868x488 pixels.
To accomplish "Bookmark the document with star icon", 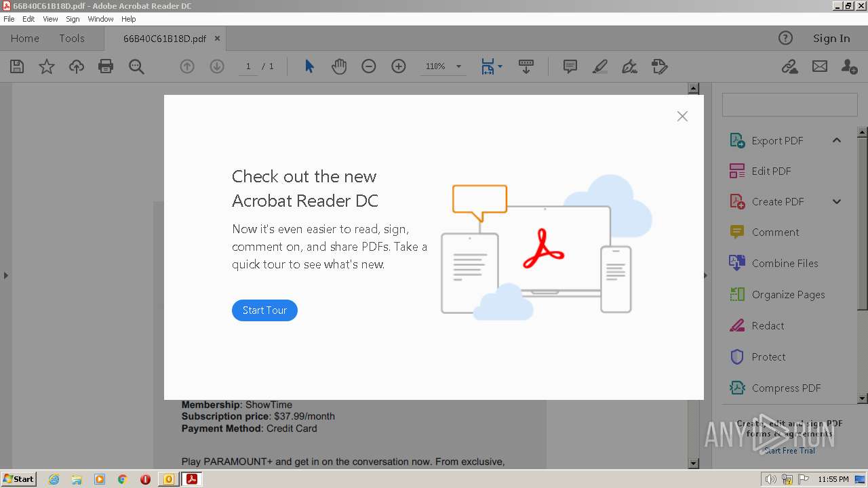I will [47, 66].
